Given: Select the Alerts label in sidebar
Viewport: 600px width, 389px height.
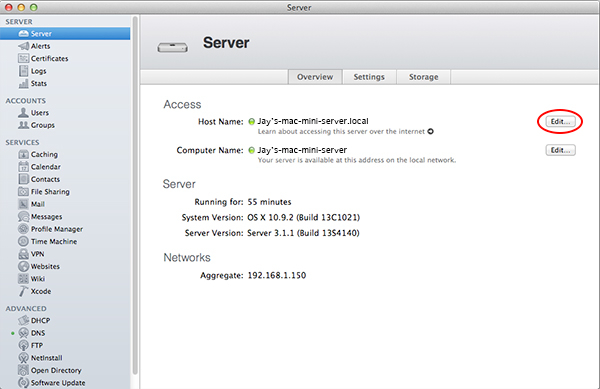Looking at the screenshot, I should point(41,46).
